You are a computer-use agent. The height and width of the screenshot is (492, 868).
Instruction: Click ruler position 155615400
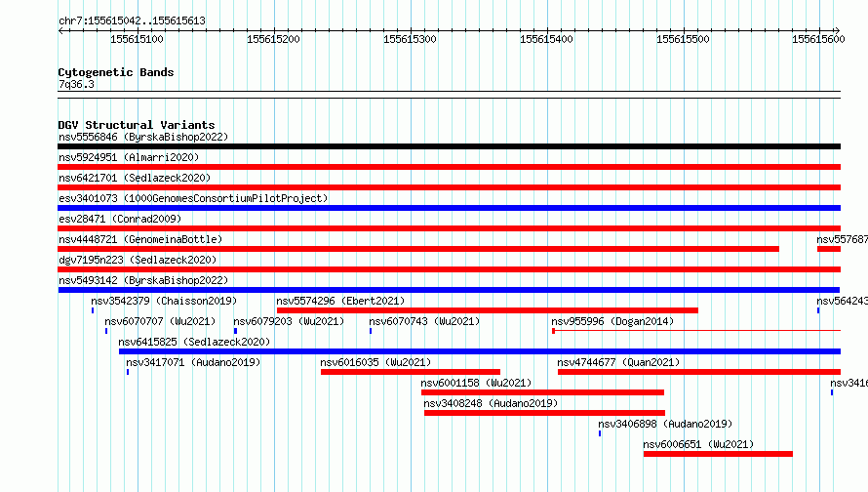(x=546, y=39)
